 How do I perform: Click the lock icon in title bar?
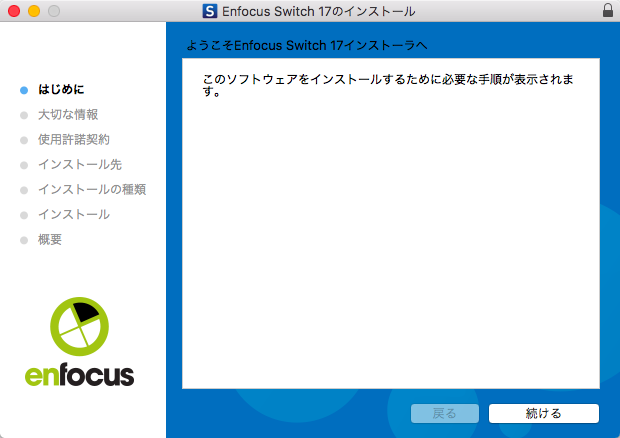[608, 11]
